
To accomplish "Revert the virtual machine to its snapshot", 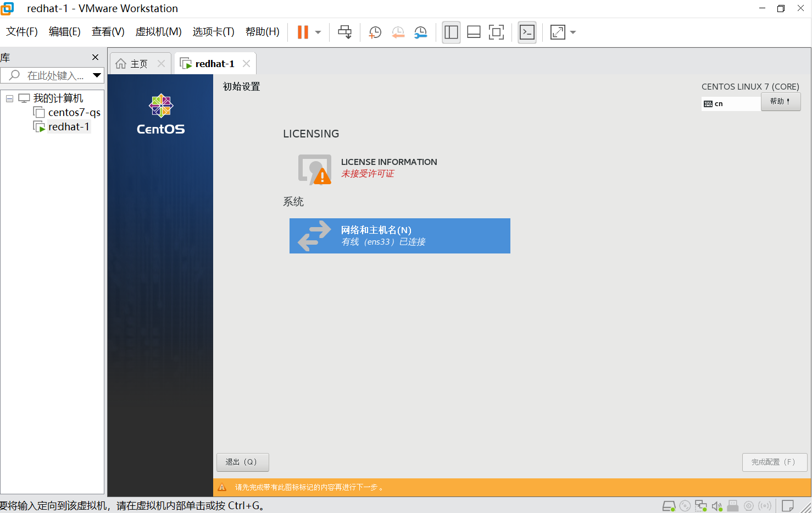I will (x=398, y=32).
